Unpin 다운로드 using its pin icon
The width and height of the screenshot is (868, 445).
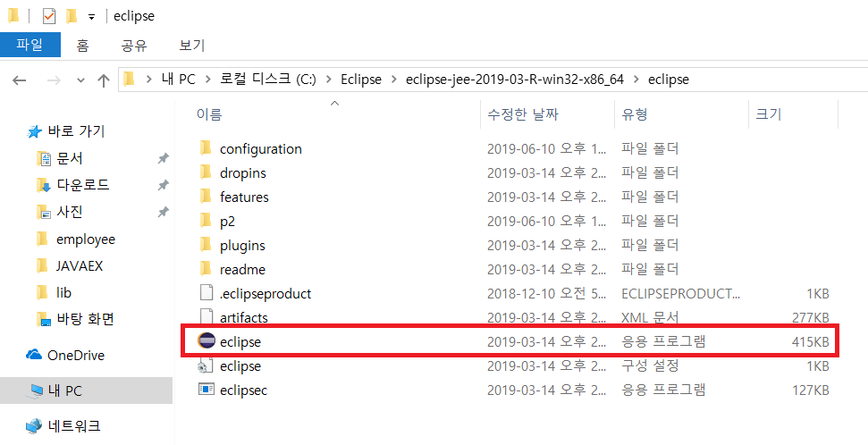163,185
